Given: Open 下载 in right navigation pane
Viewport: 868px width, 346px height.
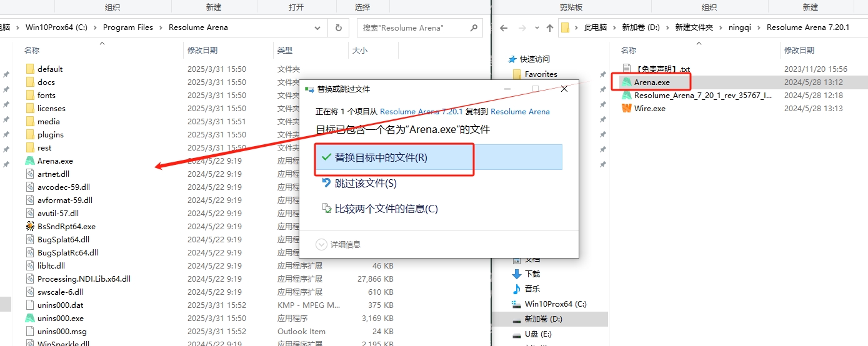Looking at the screenshot, I should (x=526, y=274).
